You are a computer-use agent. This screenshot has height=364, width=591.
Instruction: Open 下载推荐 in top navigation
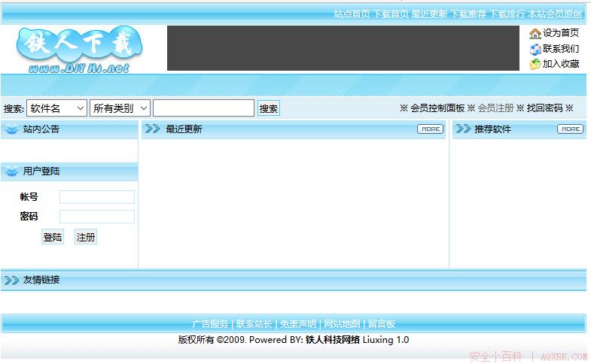[468, 14]
